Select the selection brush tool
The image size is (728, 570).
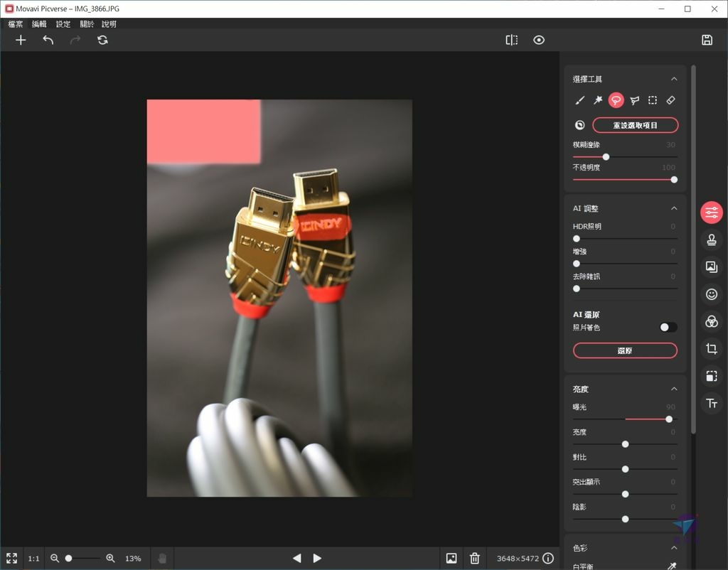(x=580, y=100)
